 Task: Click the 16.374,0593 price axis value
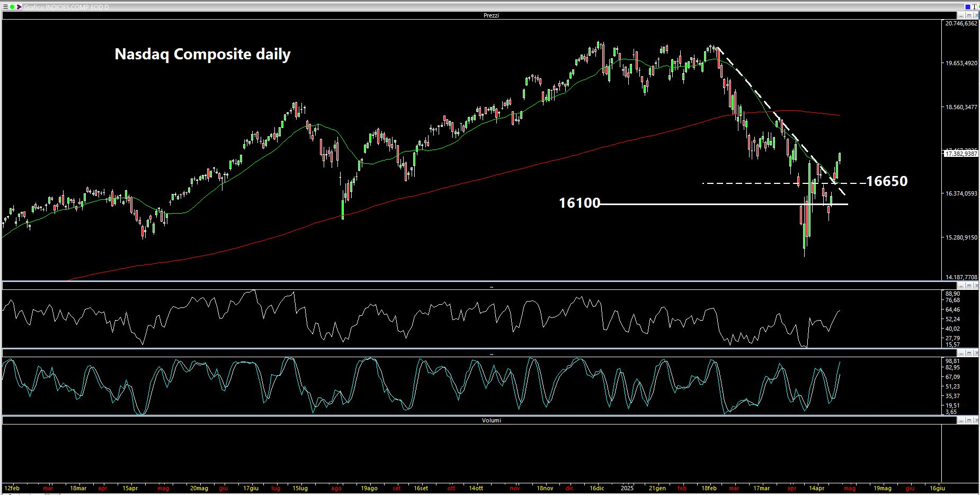tap(961, 193)
